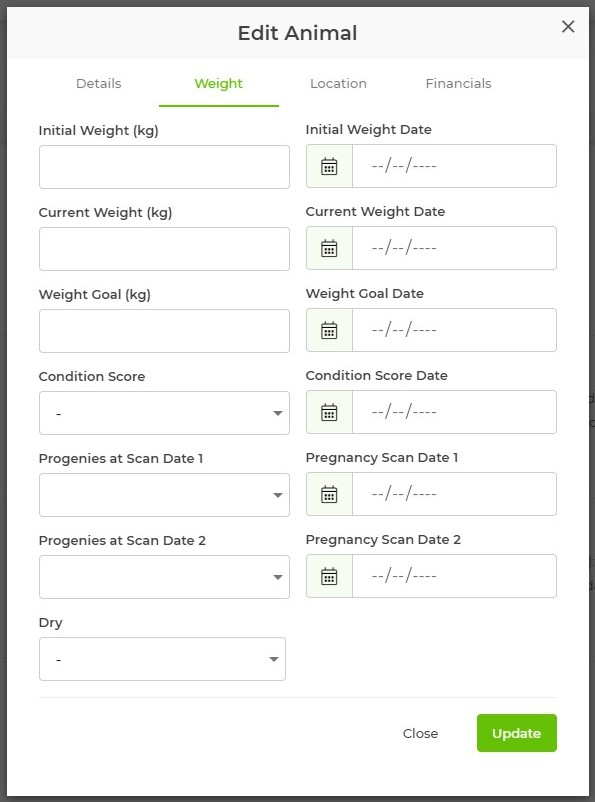Open calendar for Pregnancy Scan Date 2
The height and width of the screenshot is (802, 595).
[x=329, y=576]
